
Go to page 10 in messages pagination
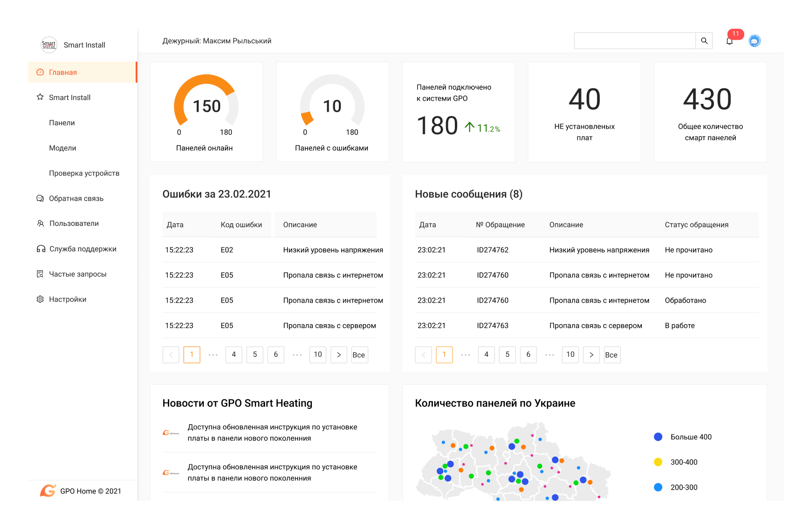(570, 355)
